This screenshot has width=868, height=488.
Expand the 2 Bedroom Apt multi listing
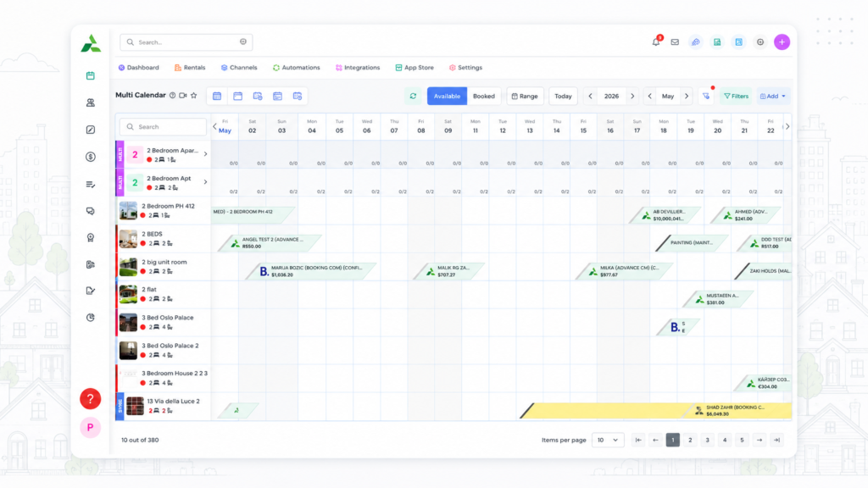click(x=205, y=182)
